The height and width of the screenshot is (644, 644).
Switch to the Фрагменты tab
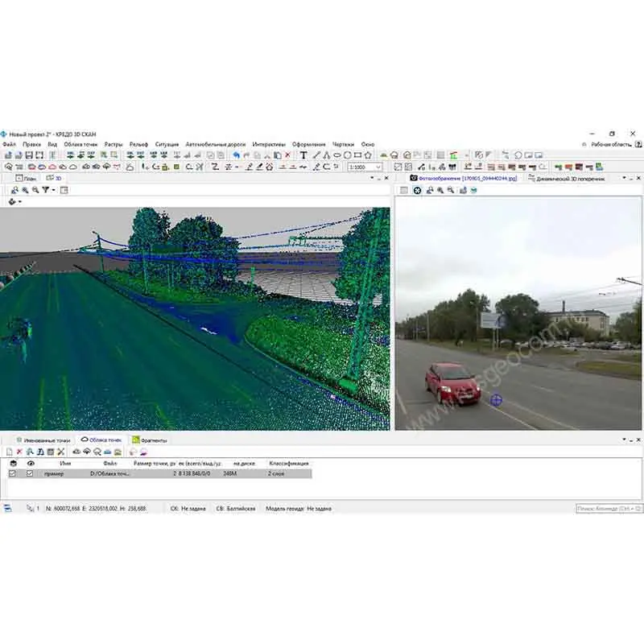[153, 440]
